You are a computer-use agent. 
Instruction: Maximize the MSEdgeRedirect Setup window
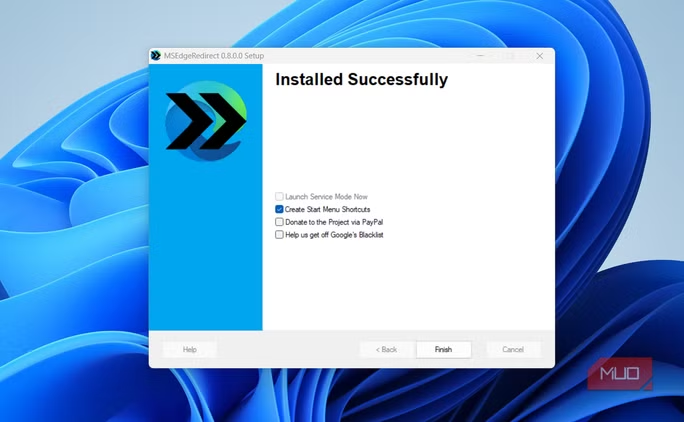510,56
